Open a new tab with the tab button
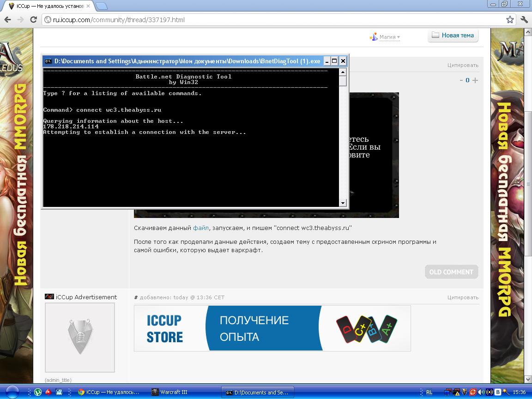This screenshot has width=532, height=399. [101, 6]
